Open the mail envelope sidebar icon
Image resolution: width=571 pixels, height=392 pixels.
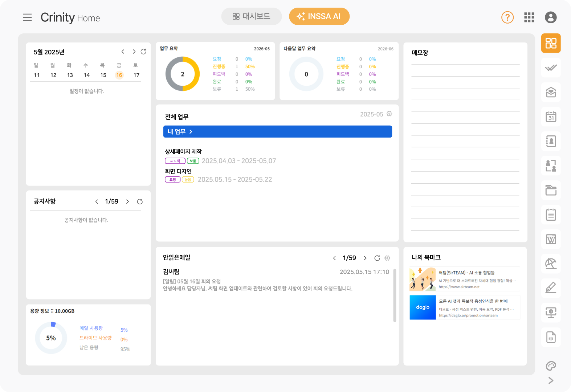(551, 92)
